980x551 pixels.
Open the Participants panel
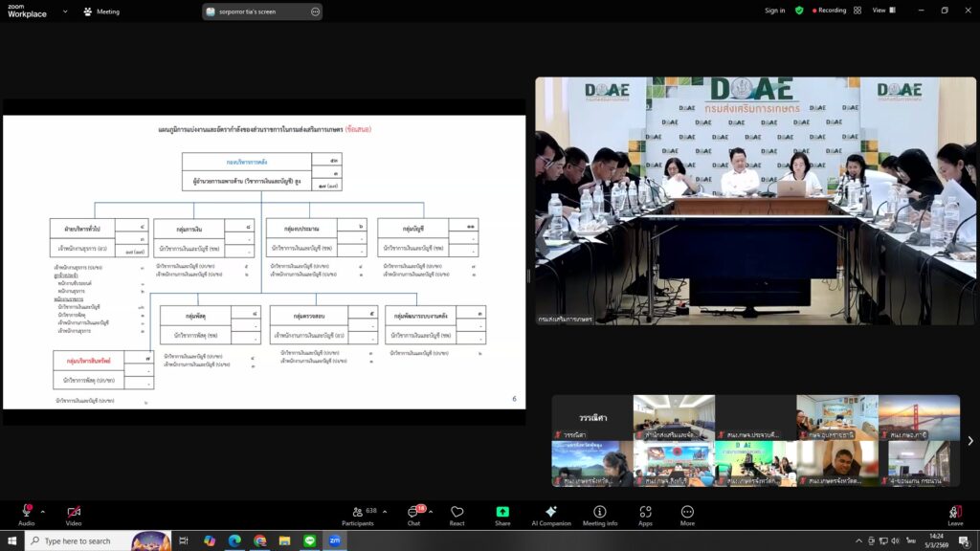tap(357, 515)
